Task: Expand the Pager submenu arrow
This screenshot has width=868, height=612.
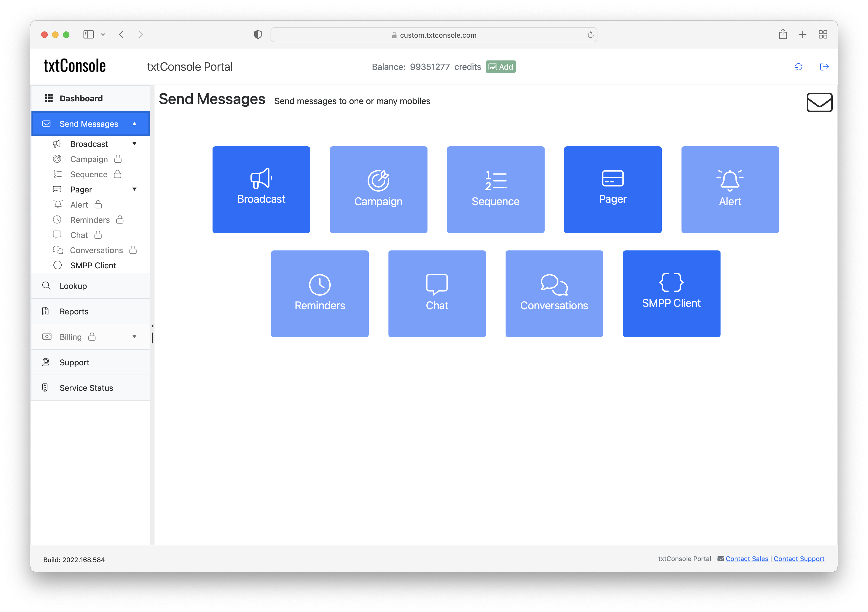Action: (134, 189)
